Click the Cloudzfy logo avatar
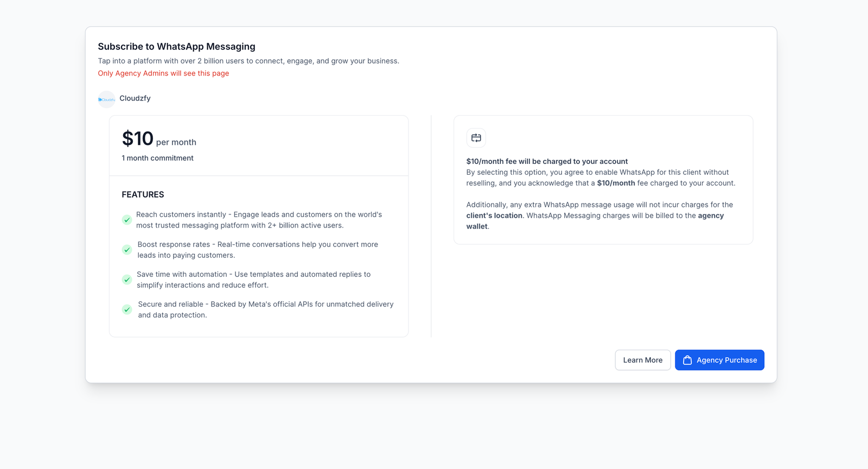Screen dimensions: 868x469 pos(106,99)
